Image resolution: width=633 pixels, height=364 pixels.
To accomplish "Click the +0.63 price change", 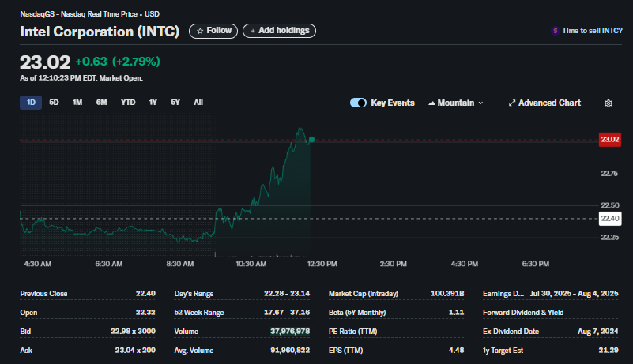I will pyautogui.click(x=91, y=62).
